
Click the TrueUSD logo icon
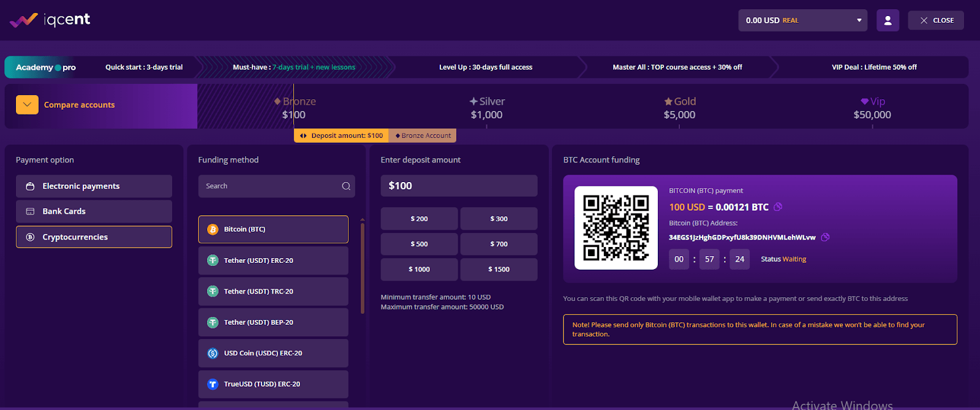213,384
